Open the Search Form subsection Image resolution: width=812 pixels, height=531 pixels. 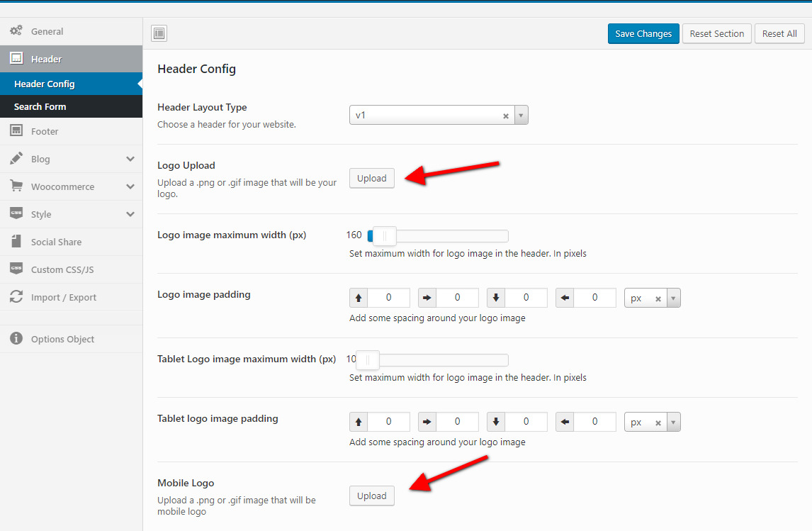(x=40, y=106)
